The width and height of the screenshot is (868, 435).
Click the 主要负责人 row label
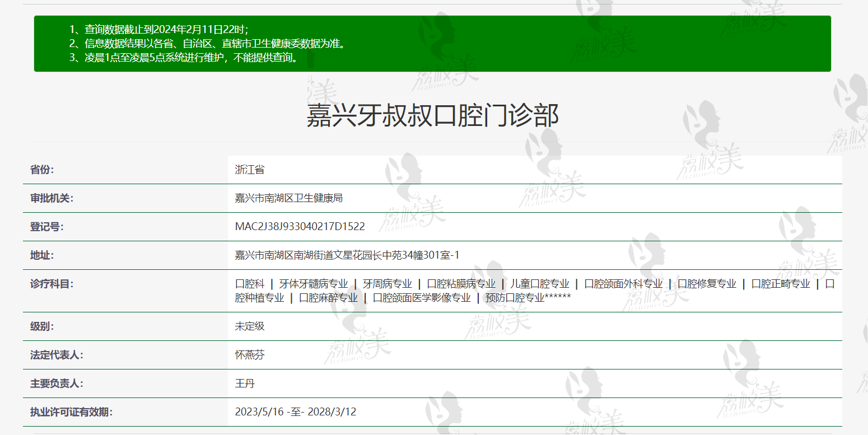(x=57, y=383)
